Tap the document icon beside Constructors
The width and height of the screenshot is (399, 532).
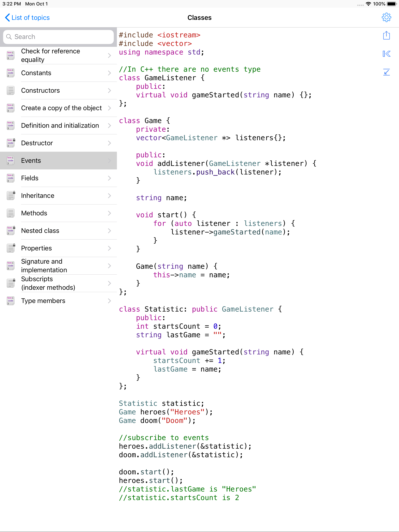click(x=10, y=90)
